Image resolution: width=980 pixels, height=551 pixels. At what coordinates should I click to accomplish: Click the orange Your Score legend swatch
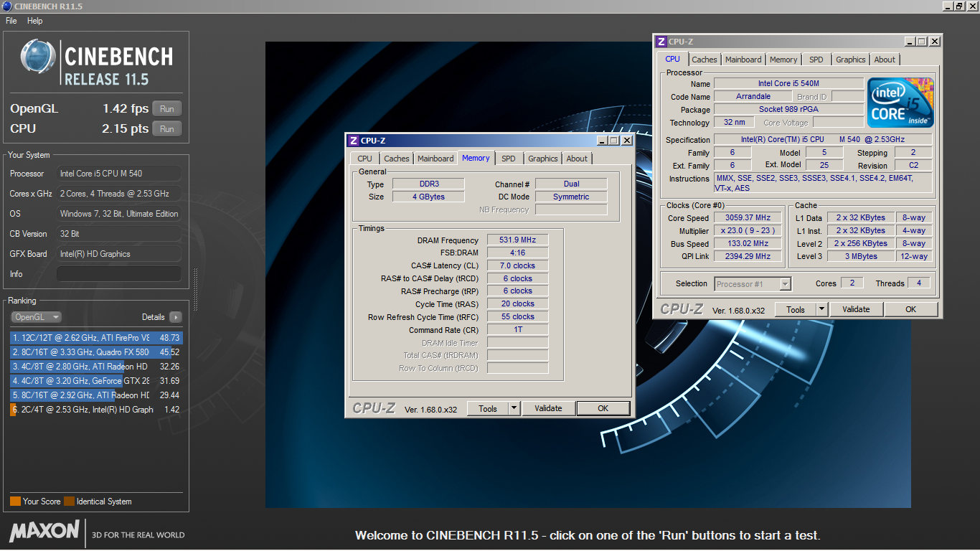(15, 501)
